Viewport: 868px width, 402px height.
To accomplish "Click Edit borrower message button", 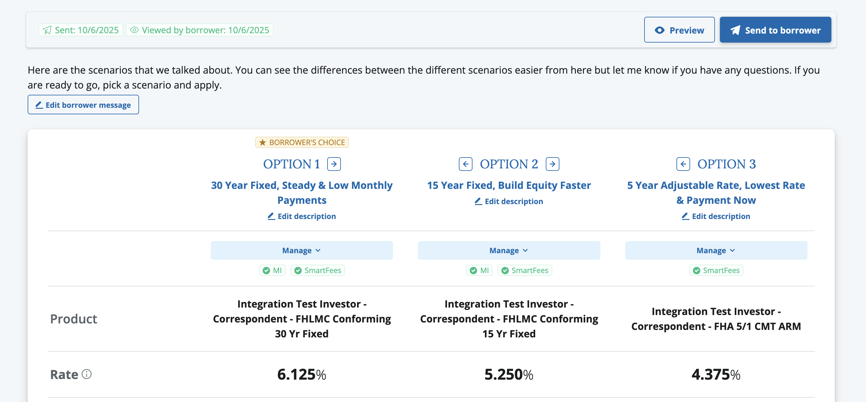I will tap(83, 105).
